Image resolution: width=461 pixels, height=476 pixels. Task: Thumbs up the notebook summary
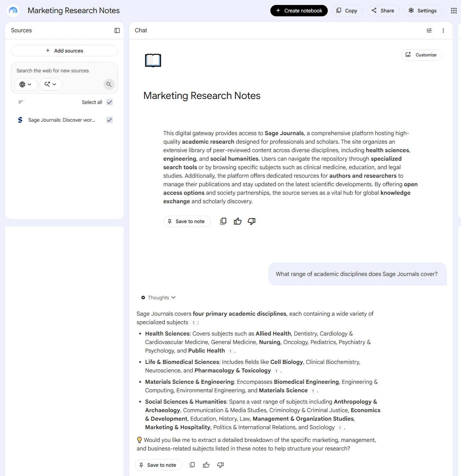tap(238, 221)
